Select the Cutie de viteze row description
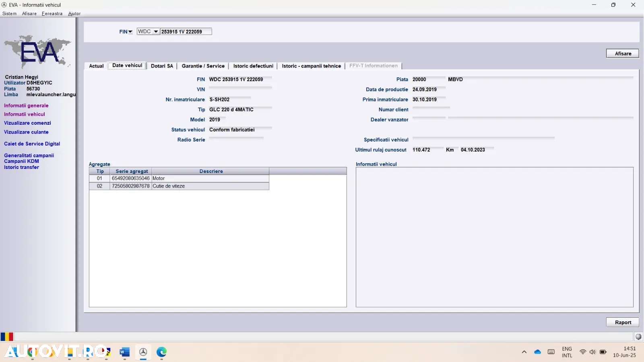644x362 pixels. coord(210,186)
